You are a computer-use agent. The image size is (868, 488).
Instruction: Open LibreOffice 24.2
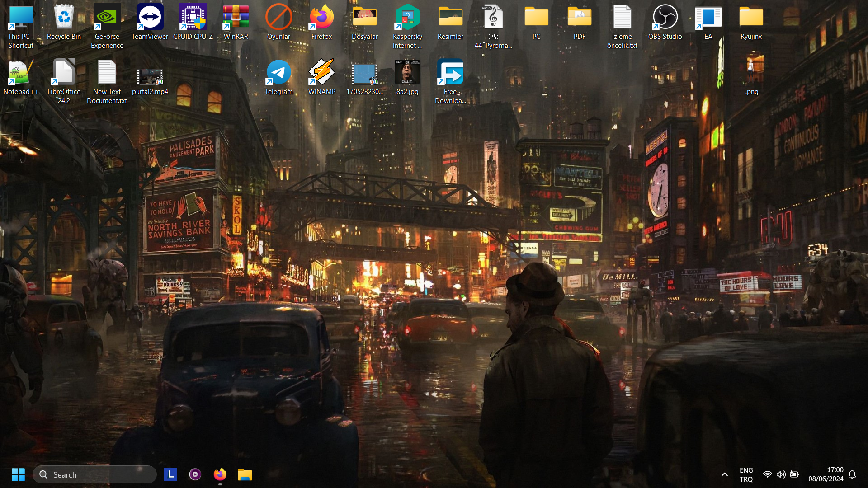[64, 81]
